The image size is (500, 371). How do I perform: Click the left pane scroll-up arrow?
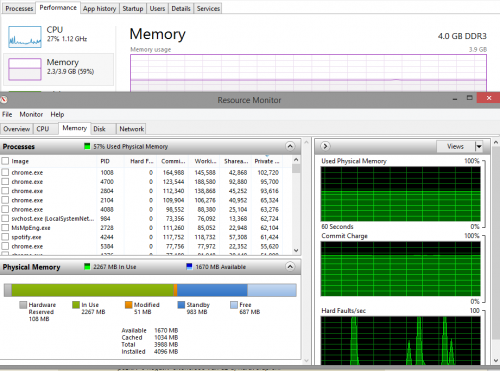coord(306,142)
